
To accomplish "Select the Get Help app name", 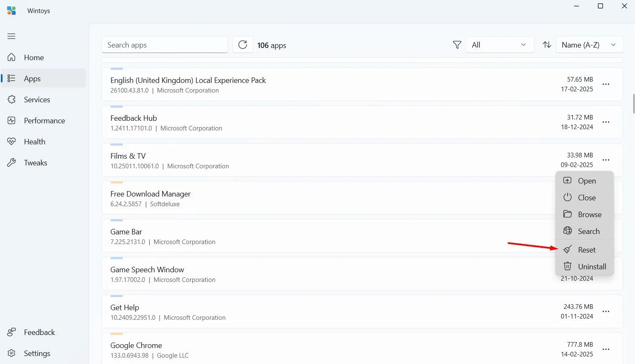I will [125, 308].
